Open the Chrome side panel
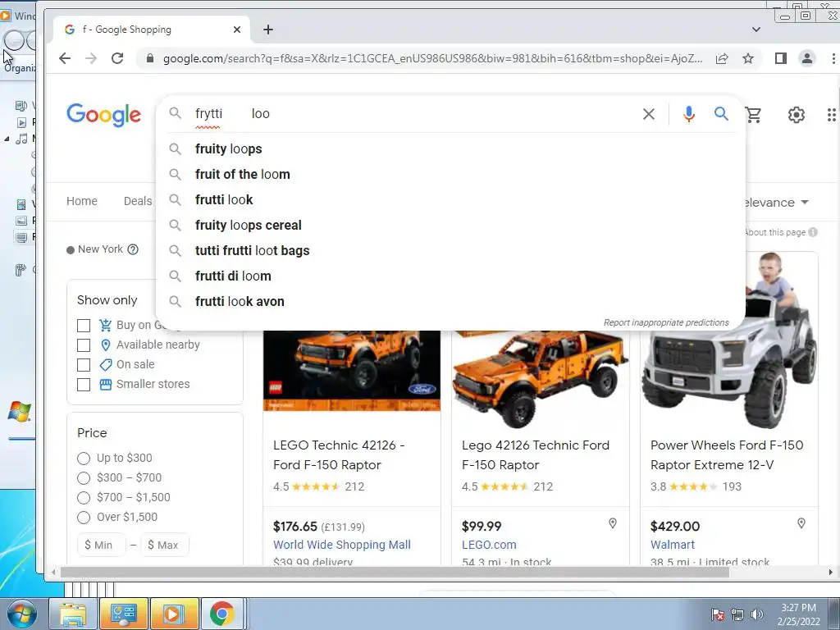Viewport: 840px width, 630px height. coord(781,58)
